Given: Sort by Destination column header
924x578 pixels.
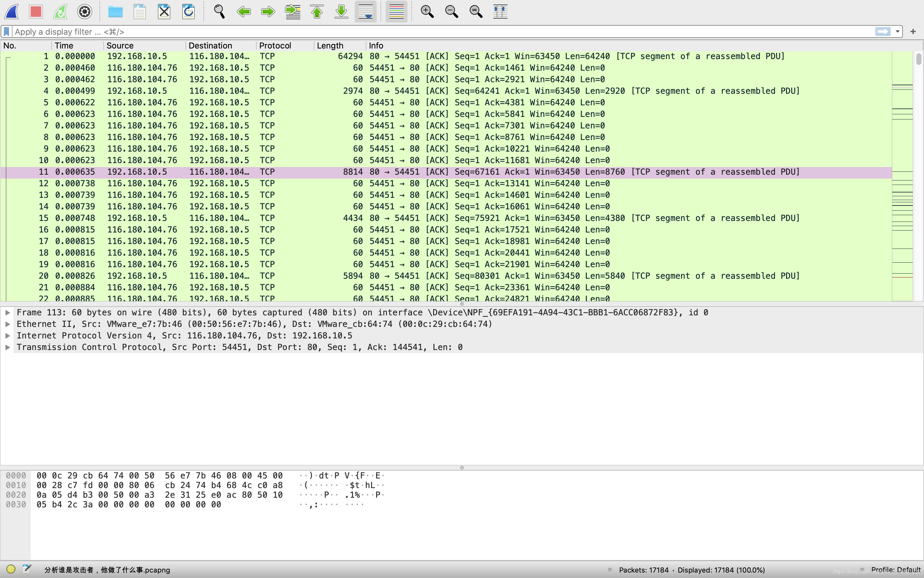Looking at the screenshot, I should click(221, 46).
